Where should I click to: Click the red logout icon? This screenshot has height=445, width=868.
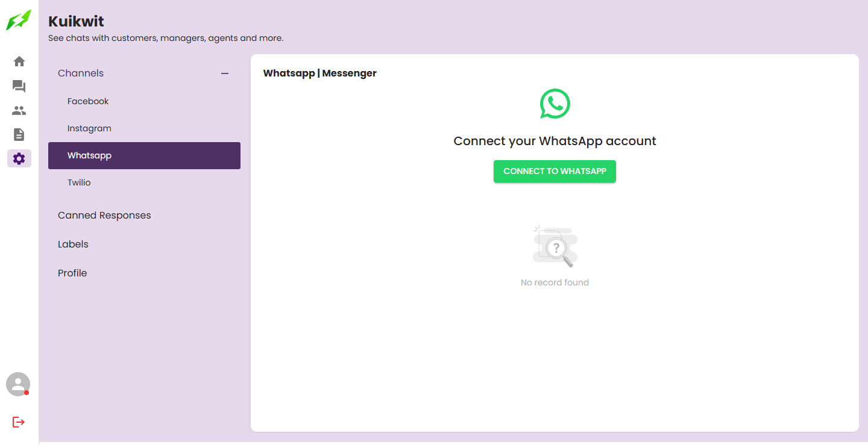(x=19, y=422)
